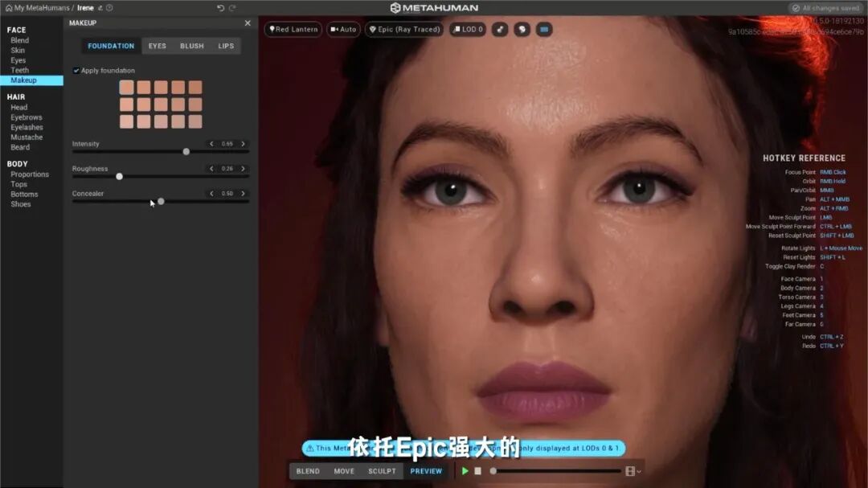Open Eyelashes under Hair section

pos(27,127)
